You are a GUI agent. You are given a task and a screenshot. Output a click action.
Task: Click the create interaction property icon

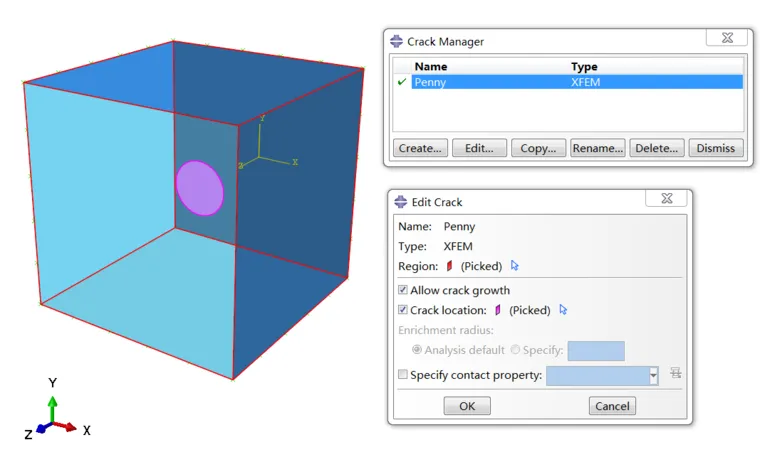676,373
